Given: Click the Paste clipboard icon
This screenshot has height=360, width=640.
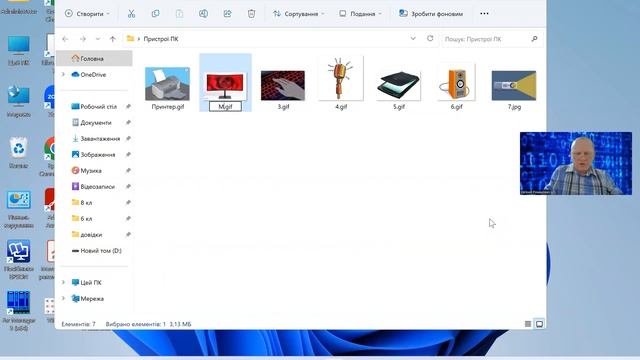Looking at the screenshot, I should click(x=179, y=13).
